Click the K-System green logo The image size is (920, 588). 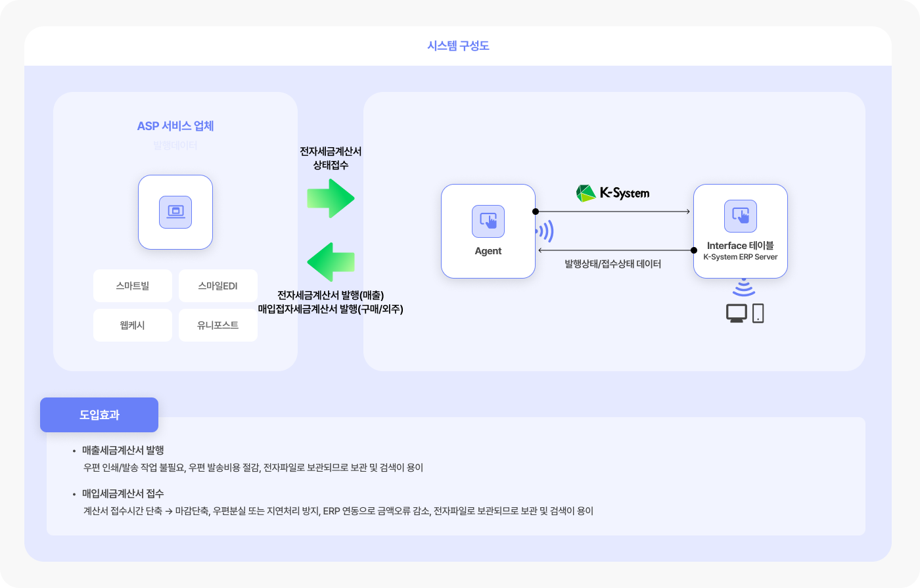(586, 193)
